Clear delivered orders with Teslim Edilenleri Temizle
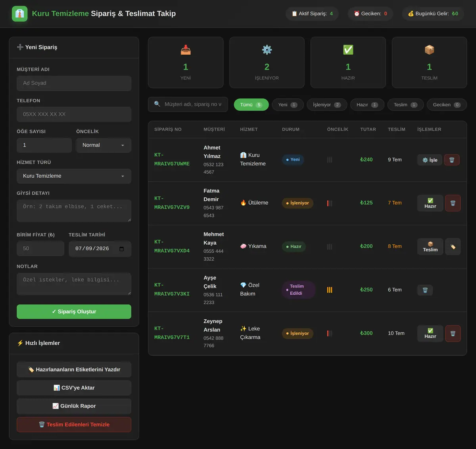476x449 pixels. [x=74, y=425]
